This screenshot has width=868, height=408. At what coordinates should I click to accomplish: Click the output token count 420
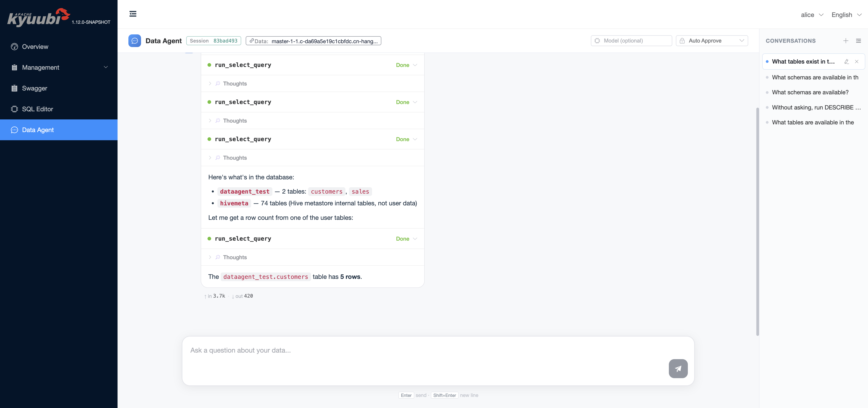[x=248, y=296]
